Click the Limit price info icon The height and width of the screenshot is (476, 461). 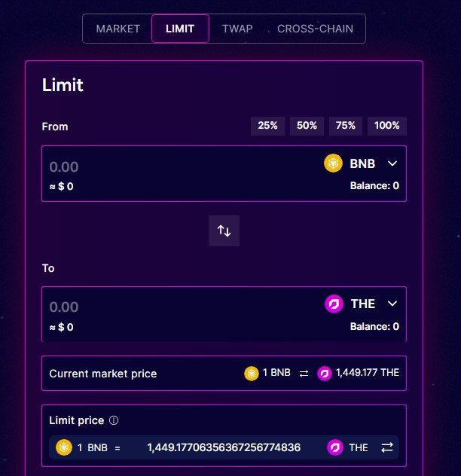point(114,420)
